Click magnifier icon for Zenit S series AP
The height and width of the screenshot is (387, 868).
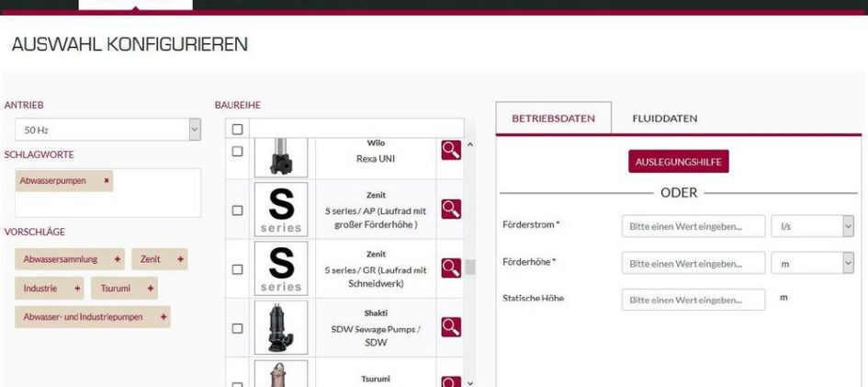tap(450, 210)
